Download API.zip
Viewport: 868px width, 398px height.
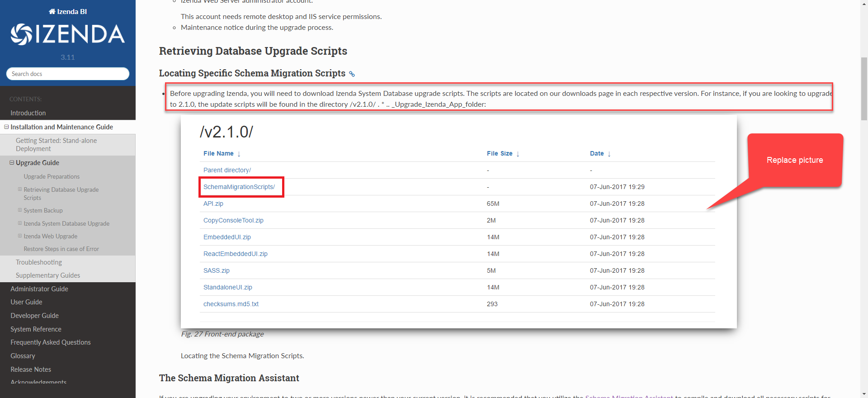tap(213, 204)
